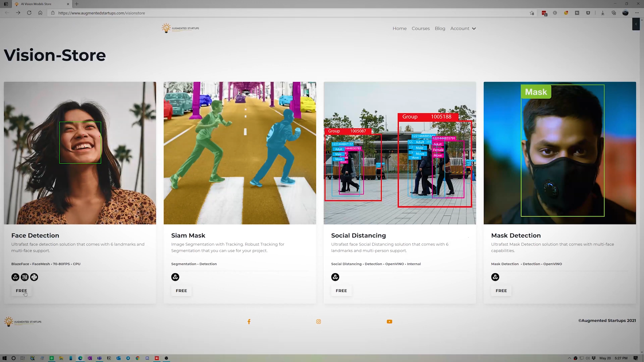644x362 pixels.
Task: Open Chrome from the Windows taskbar
Action: [138, 358]
